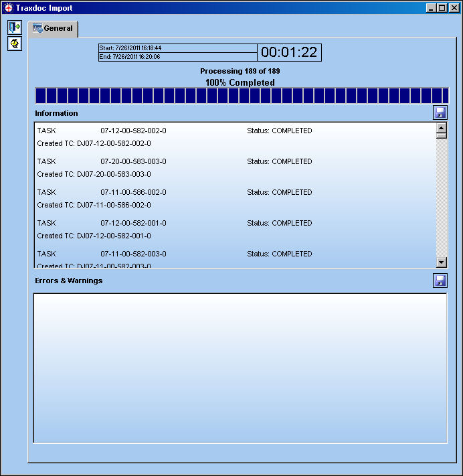Click the Processing 189 of 189 label

(x=240, y=71)
